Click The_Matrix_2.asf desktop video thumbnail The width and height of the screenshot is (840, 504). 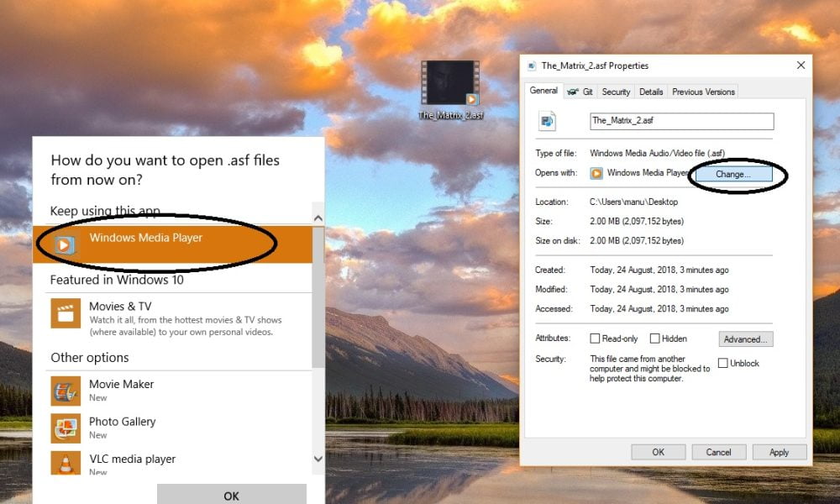(x=450, y=83)
